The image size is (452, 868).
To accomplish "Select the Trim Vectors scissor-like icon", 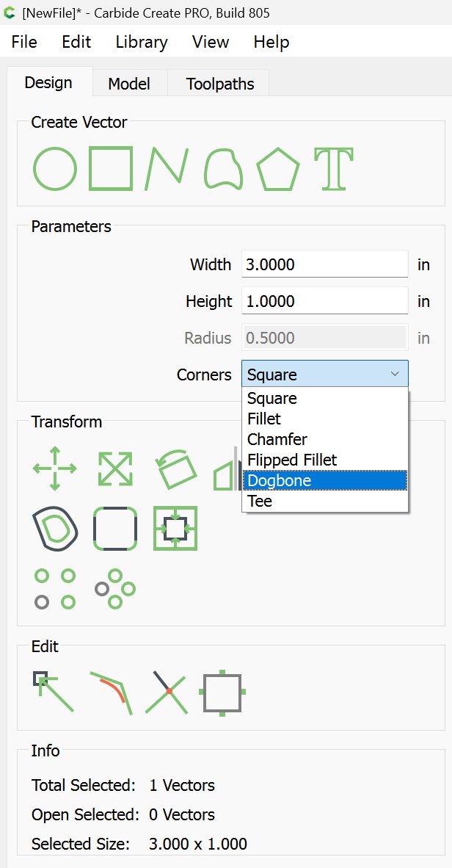I will coord(169,692).
